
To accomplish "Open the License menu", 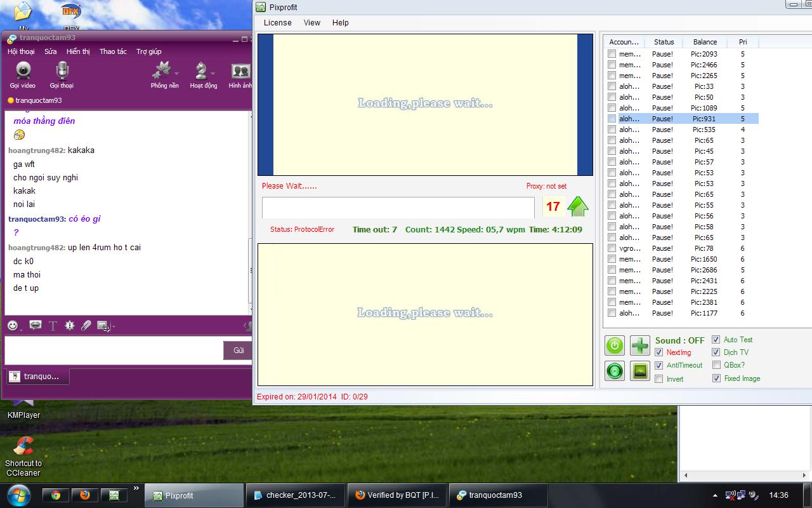I will [x=277, y=23].
